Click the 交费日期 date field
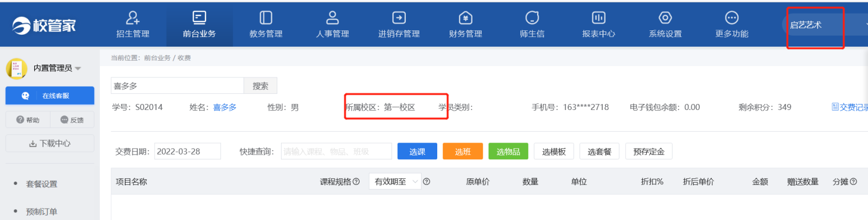 tap(188, 152)
